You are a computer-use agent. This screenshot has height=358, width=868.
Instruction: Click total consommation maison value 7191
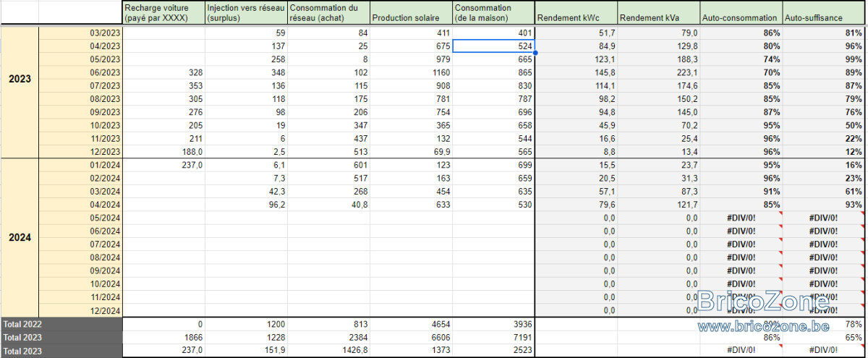coord(493,337)
